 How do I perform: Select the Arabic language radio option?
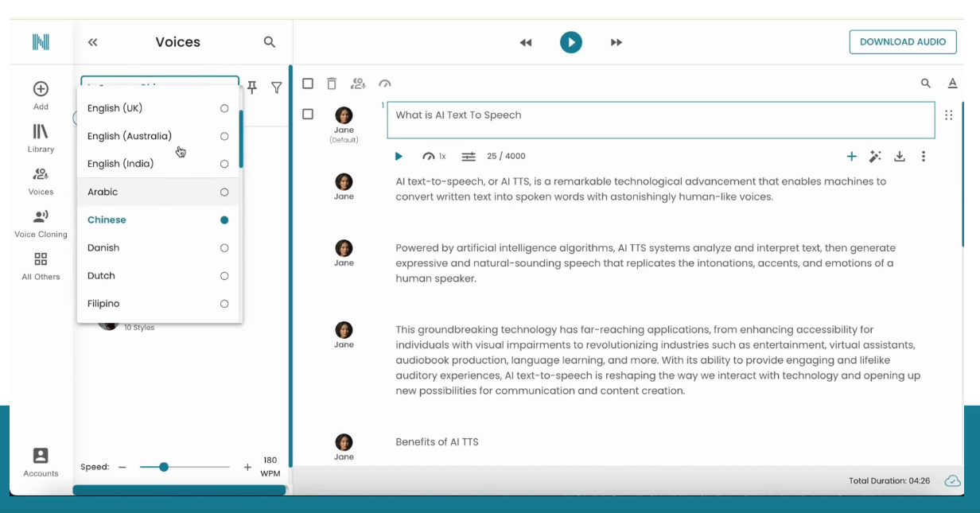tap(224, 192)
